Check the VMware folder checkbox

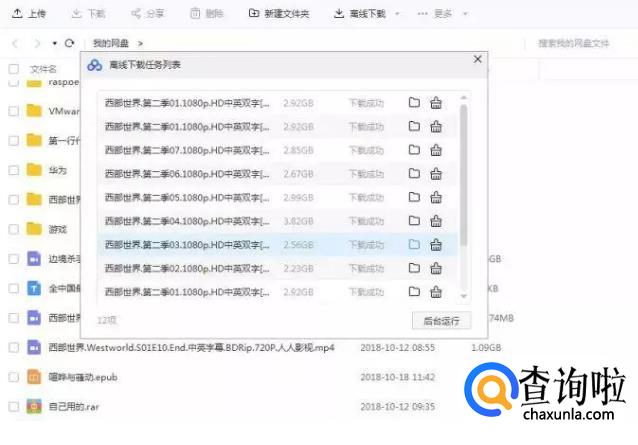(x=14, y=111)
